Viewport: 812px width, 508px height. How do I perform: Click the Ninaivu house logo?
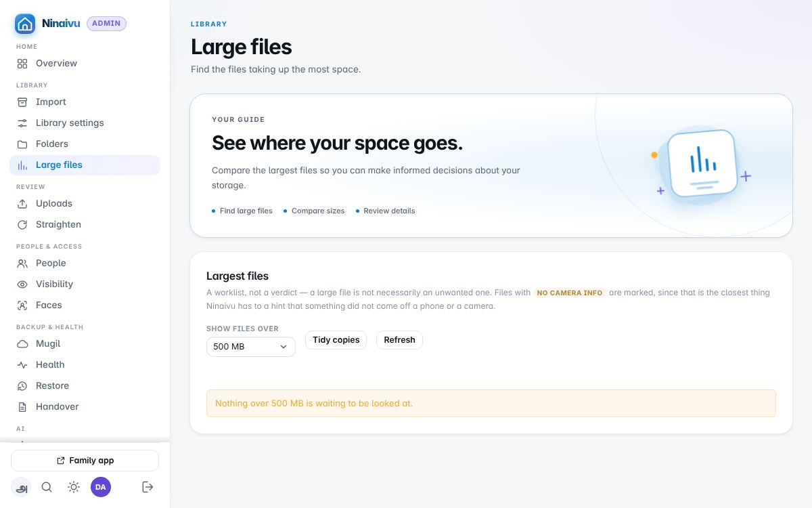(25, 24)
